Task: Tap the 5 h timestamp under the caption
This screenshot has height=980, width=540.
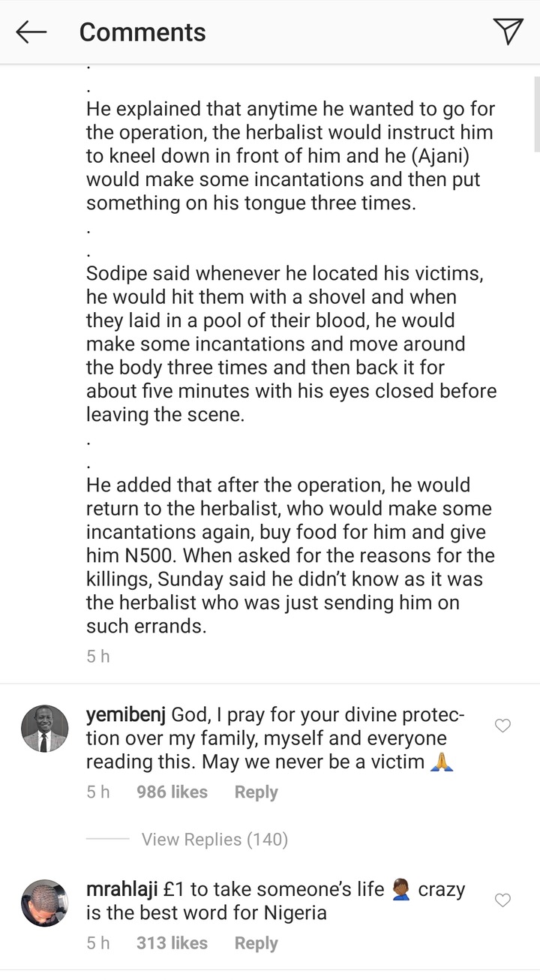Action: [98, 657]
